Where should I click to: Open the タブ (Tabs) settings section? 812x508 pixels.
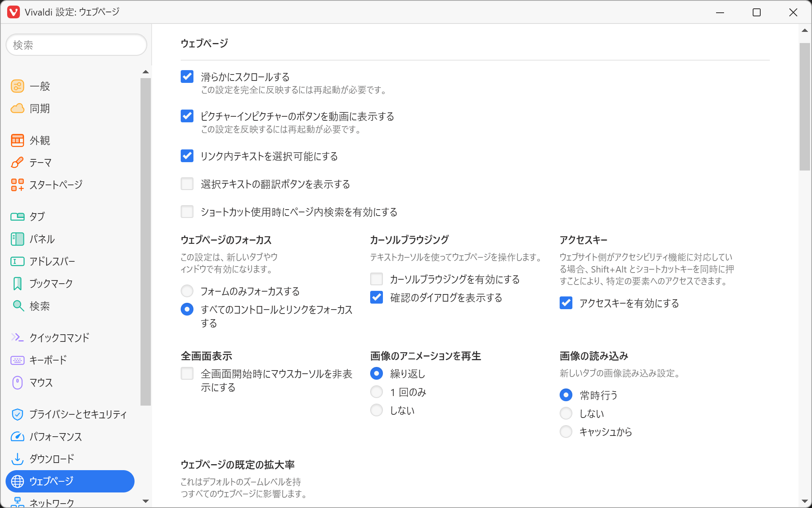(37, 217)
